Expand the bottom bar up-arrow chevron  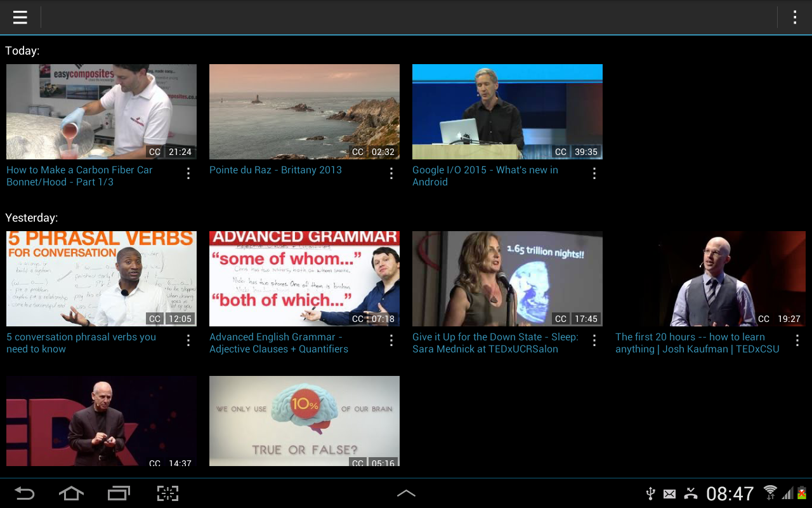click(x=406, y=493)
